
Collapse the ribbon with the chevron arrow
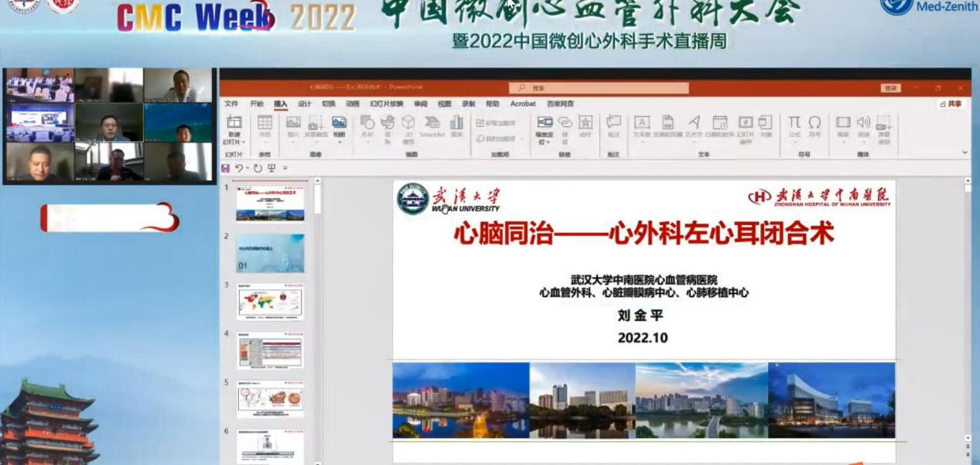tap(965, 153)
